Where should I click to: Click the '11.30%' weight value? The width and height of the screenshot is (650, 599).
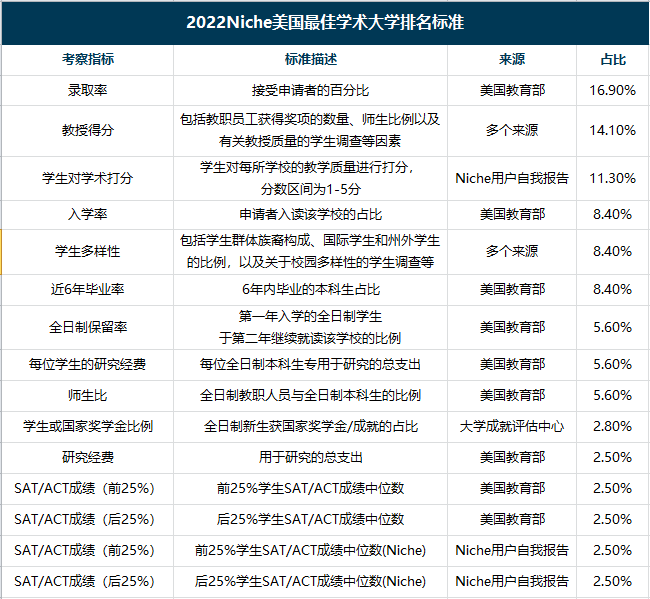(x=613, y=178)
